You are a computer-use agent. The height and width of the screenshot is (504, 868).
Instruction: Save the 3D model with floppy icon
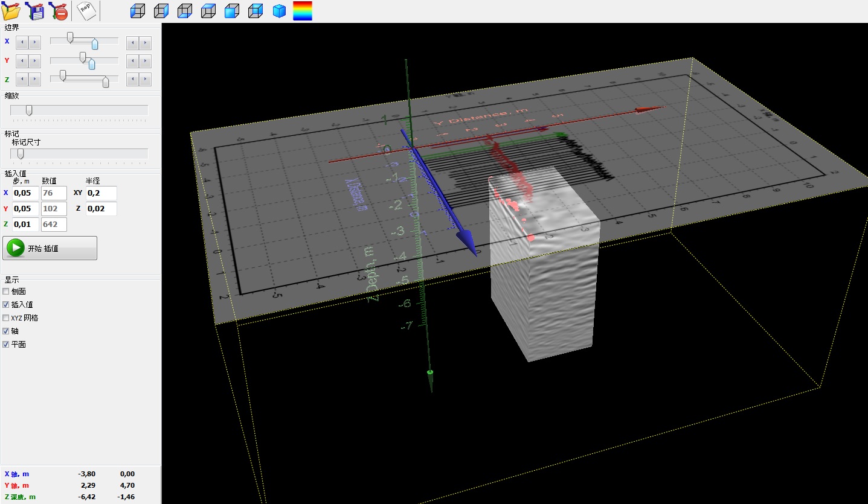(x=36, y=11)
